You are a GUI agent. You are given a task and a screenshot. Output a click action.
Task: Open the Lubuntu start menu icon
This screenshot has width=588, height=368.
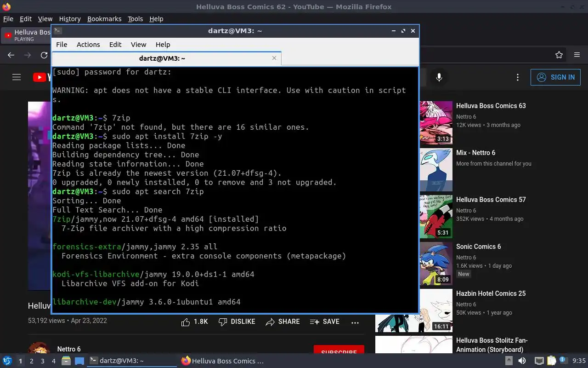[7, 361]
